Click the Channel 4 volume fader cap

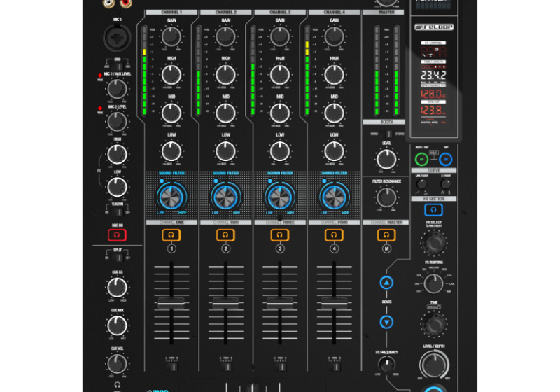pos(335,304)
